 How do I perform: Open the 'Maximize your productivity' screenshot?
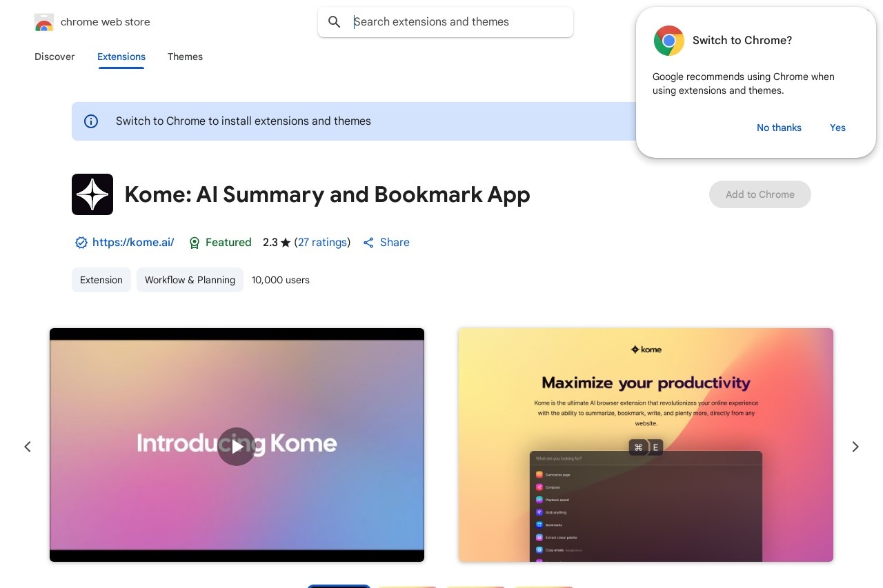[646, 445]
